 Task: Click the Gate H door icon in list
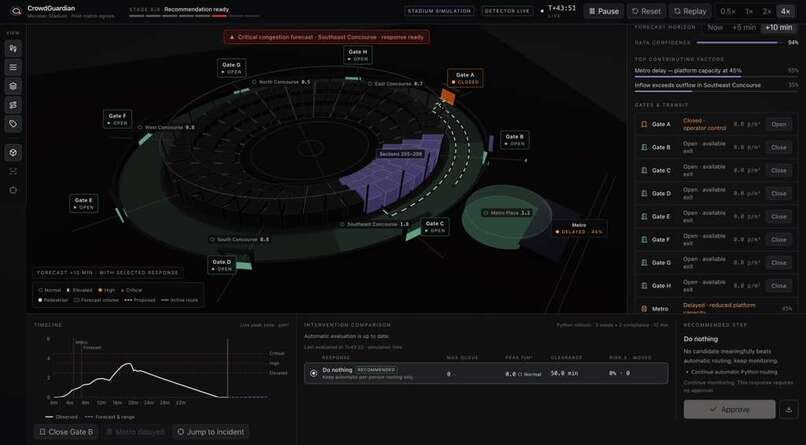[x=644, y=286]
